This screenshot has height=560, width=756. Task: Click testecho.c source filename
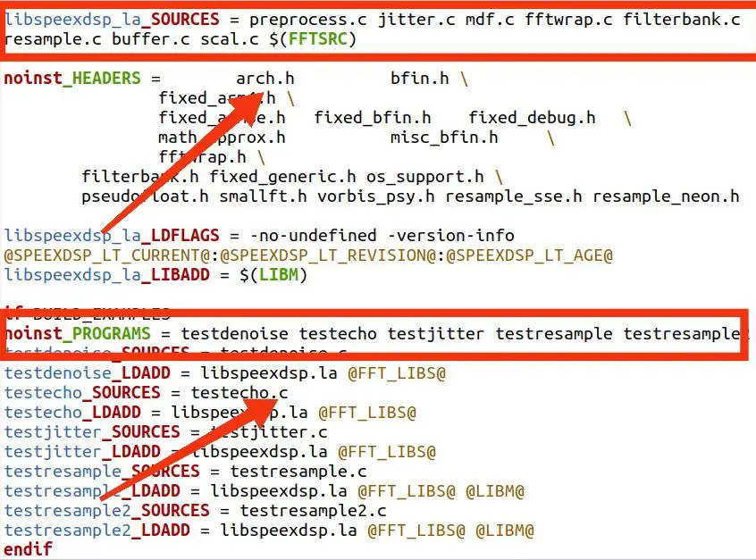point(239,393)
